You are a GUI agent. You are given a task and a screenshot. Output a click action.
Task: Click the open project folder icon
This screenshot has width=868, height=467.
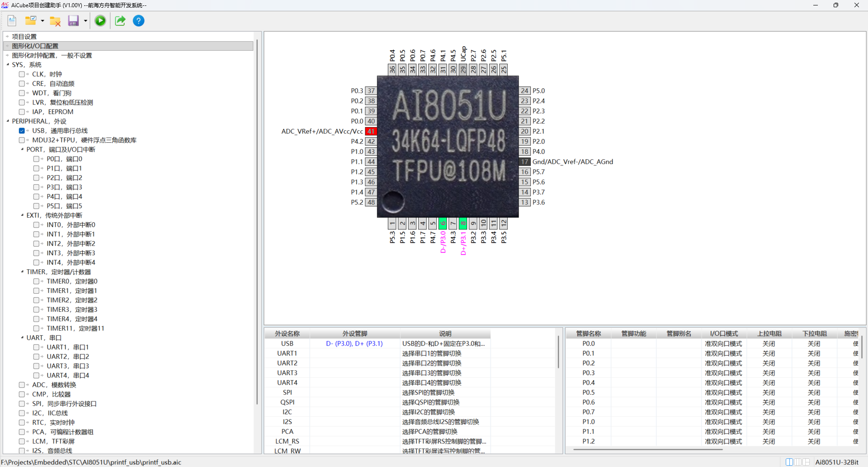[x=31, y=21]
